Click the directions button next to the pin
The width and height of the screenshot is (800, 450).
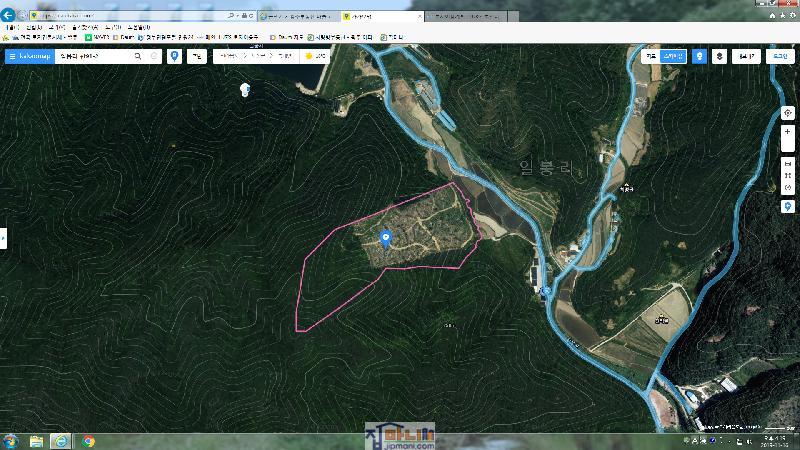(196, 57)
